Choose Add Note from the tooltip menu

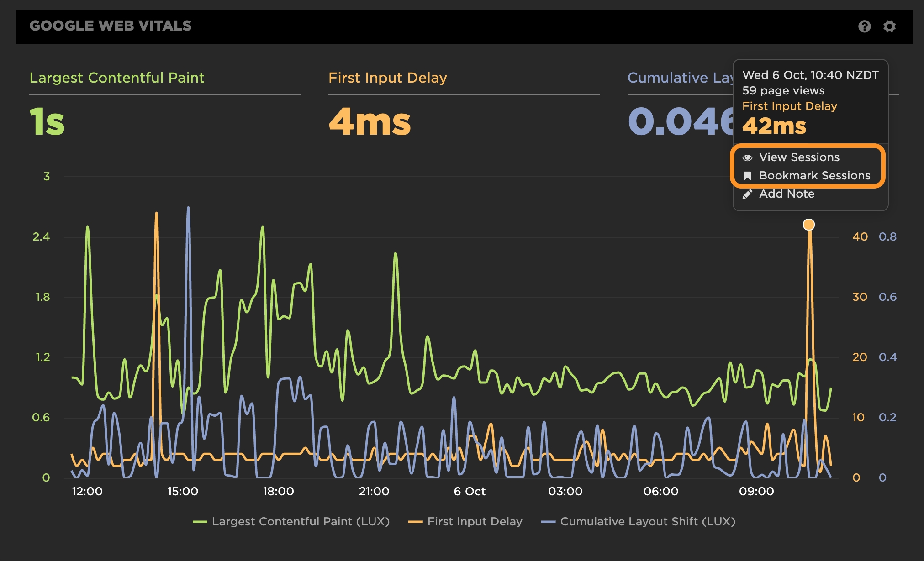click(787, 194)
